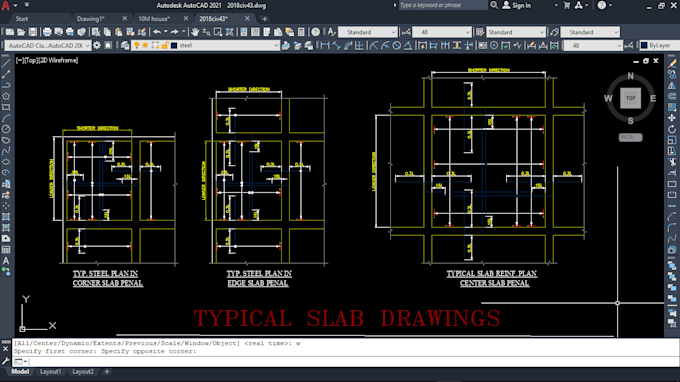Add a new layout with plus button
This screenshot has height=382, width=680.
coord(107,372)
